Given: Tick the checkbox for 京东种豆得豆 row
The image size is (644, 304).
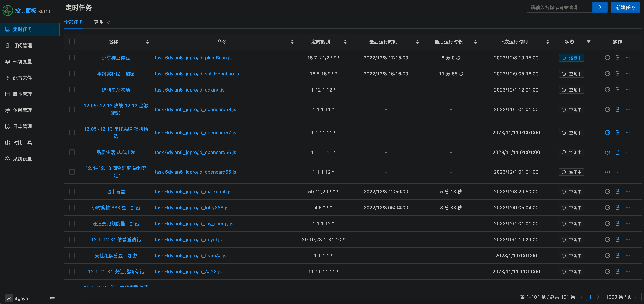Looking at the screenshot, I should pyautogui.click(x=72, y=58).
